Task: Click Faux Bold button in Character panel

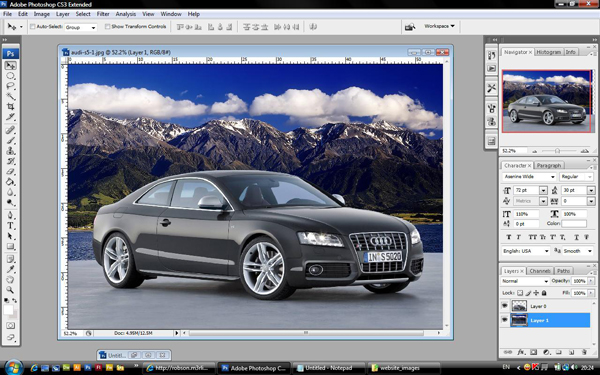Action: (509, 237)
